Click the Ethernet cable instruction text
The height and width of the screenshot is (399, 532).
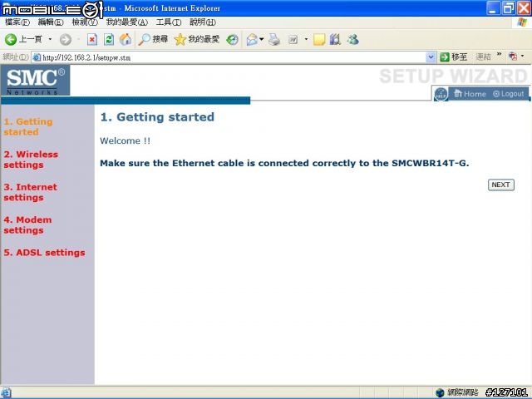[x=284, y=163]
